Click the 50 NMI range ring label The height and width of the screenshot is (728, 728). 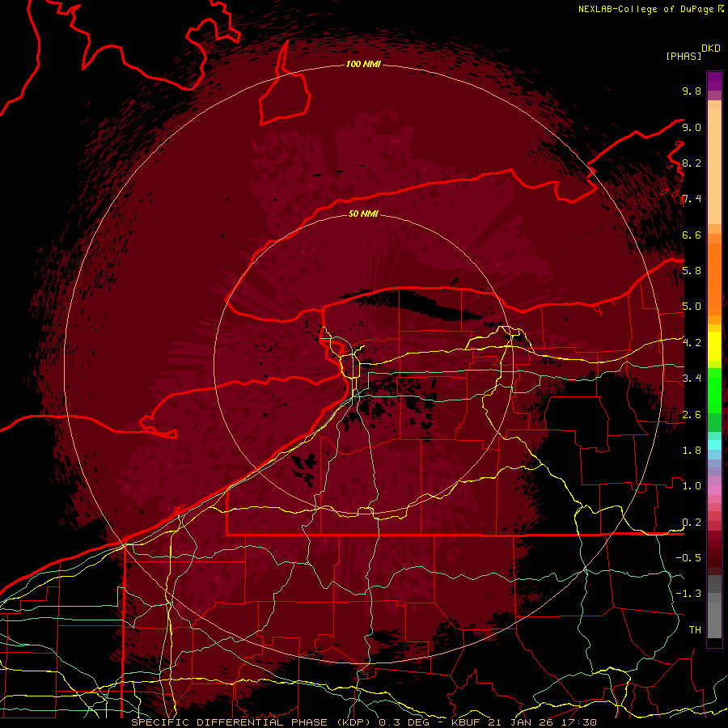pyautogui.click(x=363, y=214)
